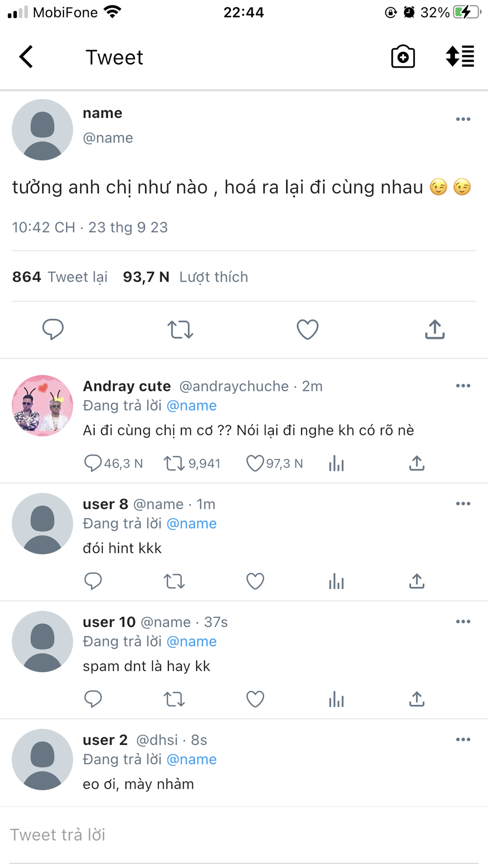
Task: Open the camera add icon
Action: (x=403, y=57)
